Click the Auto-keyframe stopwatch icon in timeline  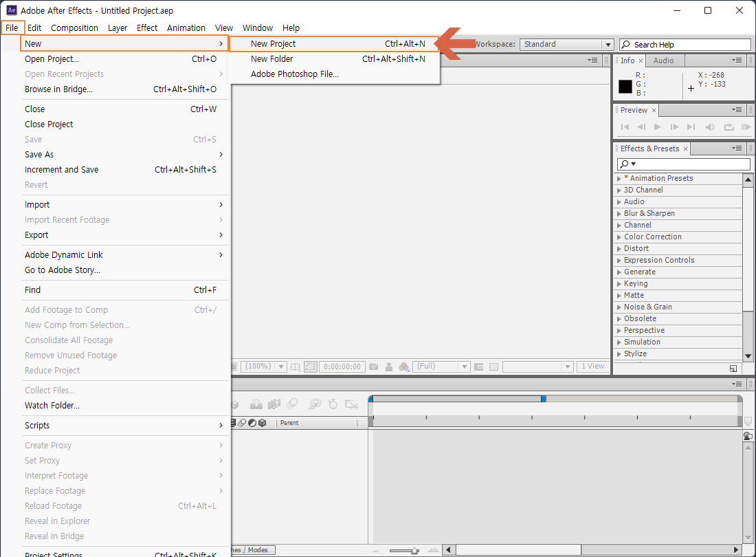(333, 404)
